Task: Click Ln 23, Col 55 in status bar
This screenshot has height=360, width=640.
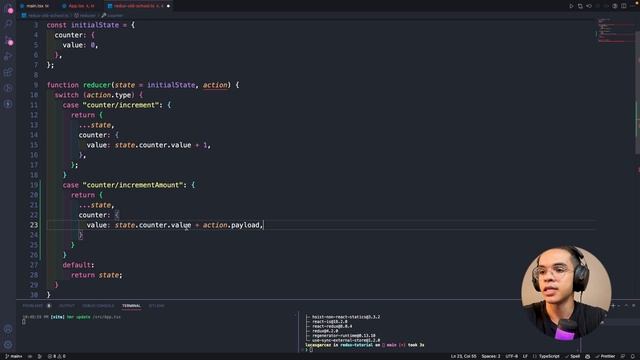Action: 463,356
